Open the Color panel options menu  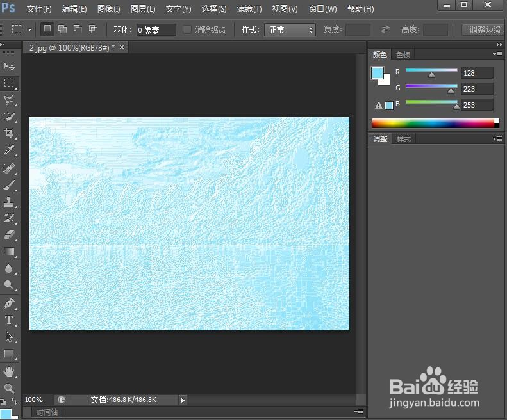[x=497, y=54]
